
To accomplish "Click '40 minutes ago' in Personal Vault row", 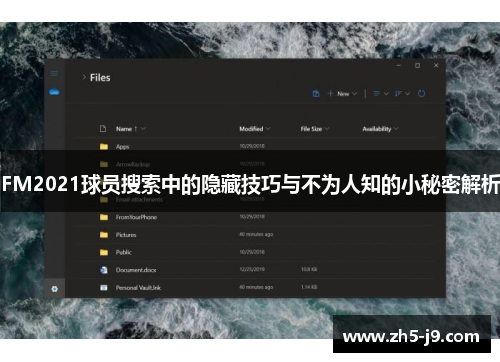I will point(256,287).
